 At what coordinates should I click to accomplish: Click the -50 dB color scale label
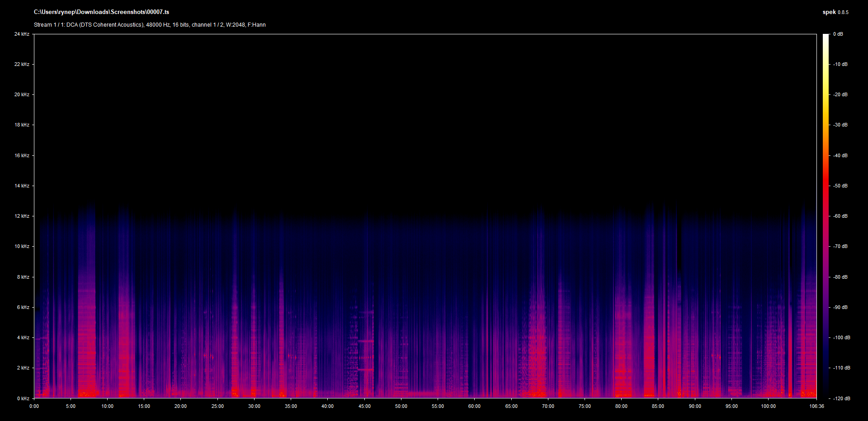[840, 186]
